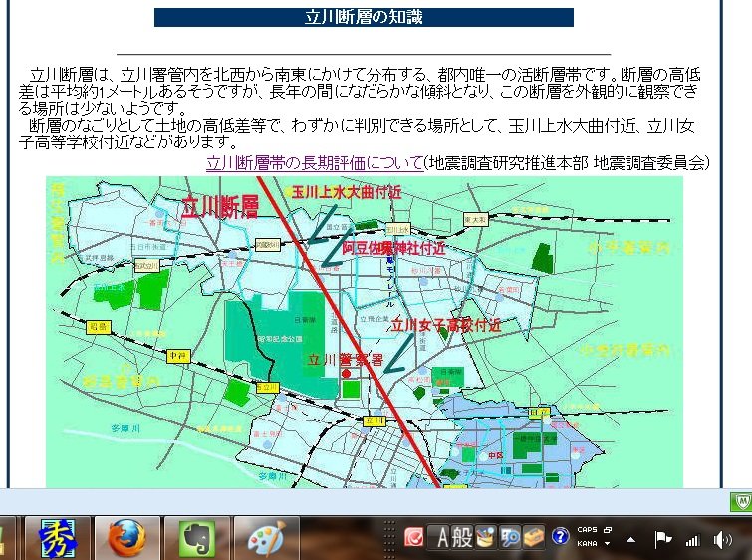Open language bar options dropdown arrow
The image size is (752, 560).
pos(608,544)
